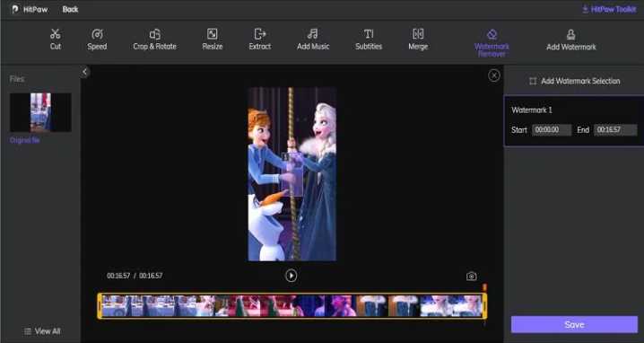This screenshot has width=644, height=343.
Task: Open the Speed tool
Action: tap(97, 40)
